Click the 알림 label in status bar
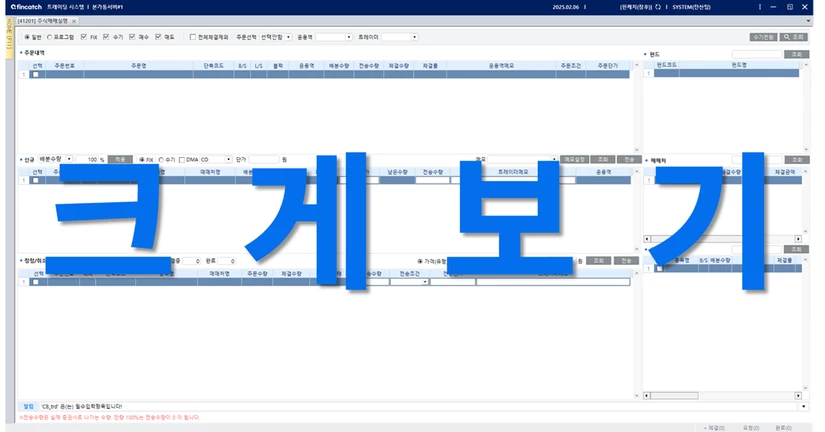The image size is (825, 432). coord(28,406)
